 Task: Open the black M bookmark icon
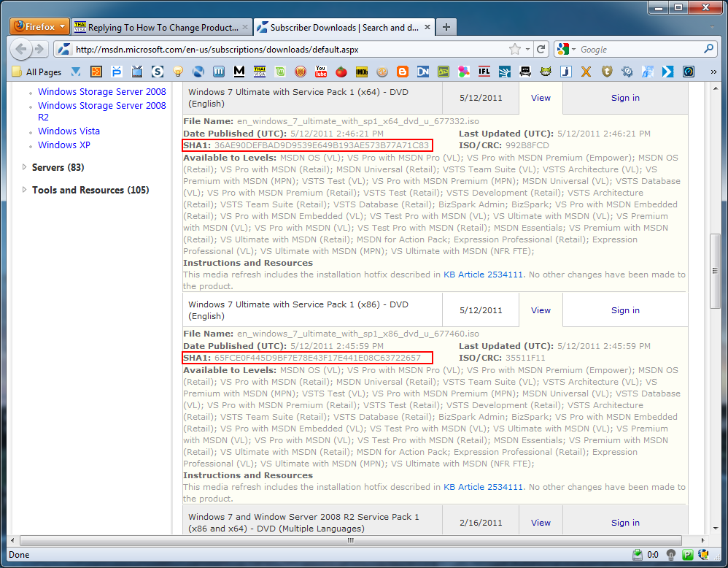click(x=239, y=72)
